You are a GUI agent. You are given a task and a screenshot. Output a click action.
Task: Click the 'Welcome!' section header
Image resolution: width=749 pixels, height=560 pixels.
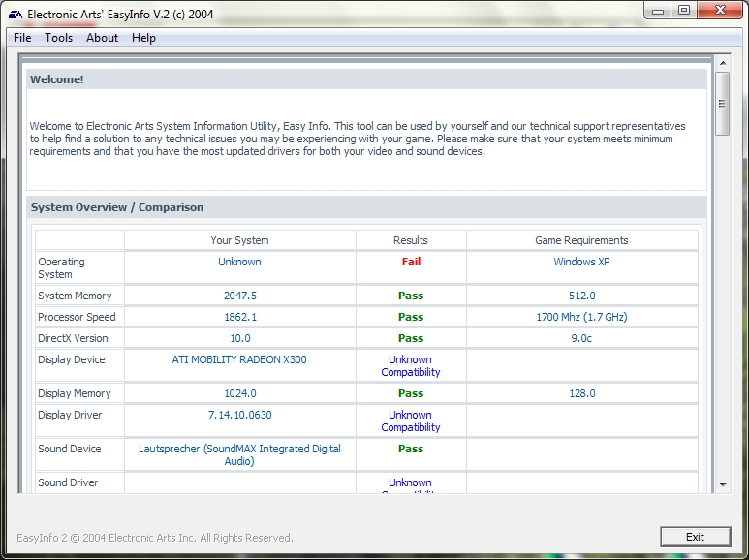(366, 79)
